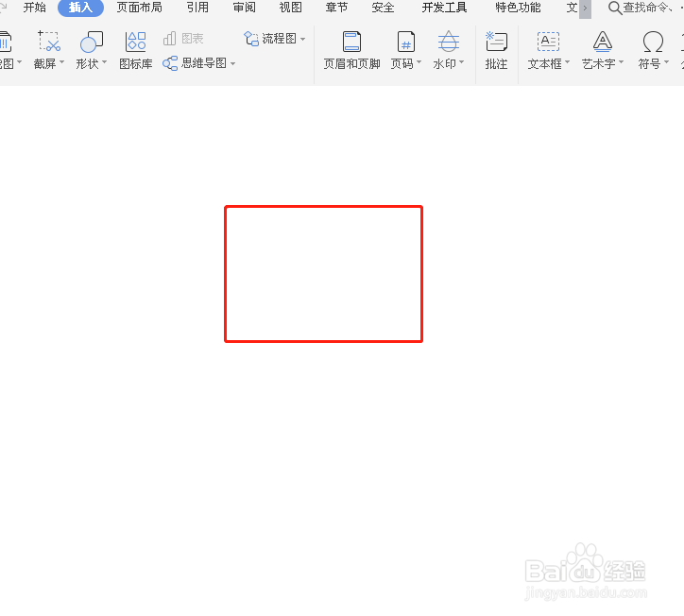
Task: Expand the 流程图 dropdown arrow
Action: click(303, 39)
